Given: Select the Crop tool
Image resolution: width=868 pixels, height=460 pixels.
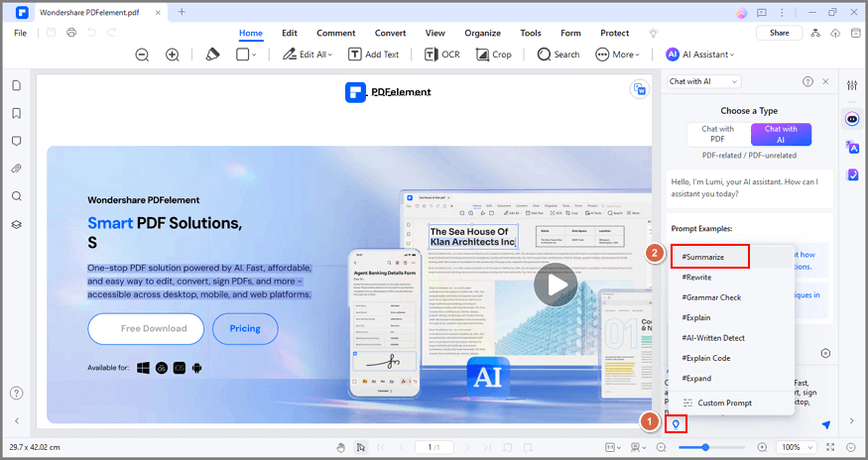Looking at the screenshot, I should point(493,55).
